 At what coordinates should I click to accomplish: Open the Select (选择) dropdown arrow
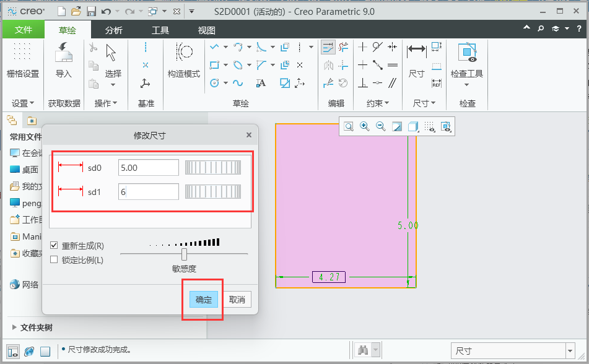pyautogui.click(x=113, y=85)
